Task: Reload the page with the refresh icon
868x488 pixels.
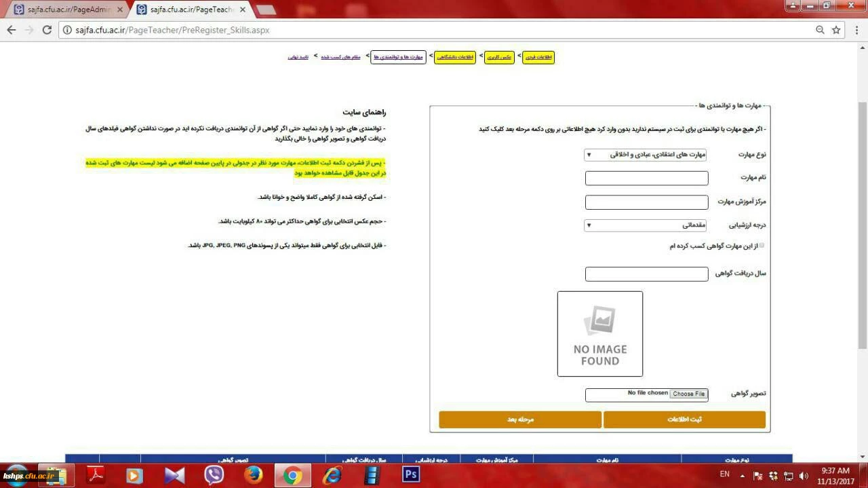Action: click(47, 30)
